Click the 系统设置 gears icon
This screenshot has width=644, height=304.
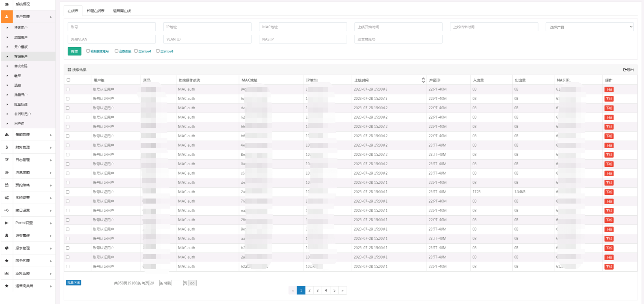point(7,198)
